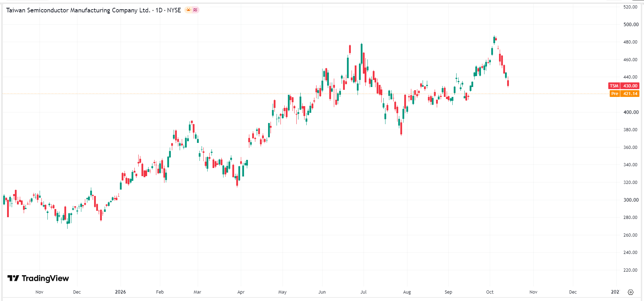Click the 260.00 price axis label
644x301 pixels.
point(631,235)
